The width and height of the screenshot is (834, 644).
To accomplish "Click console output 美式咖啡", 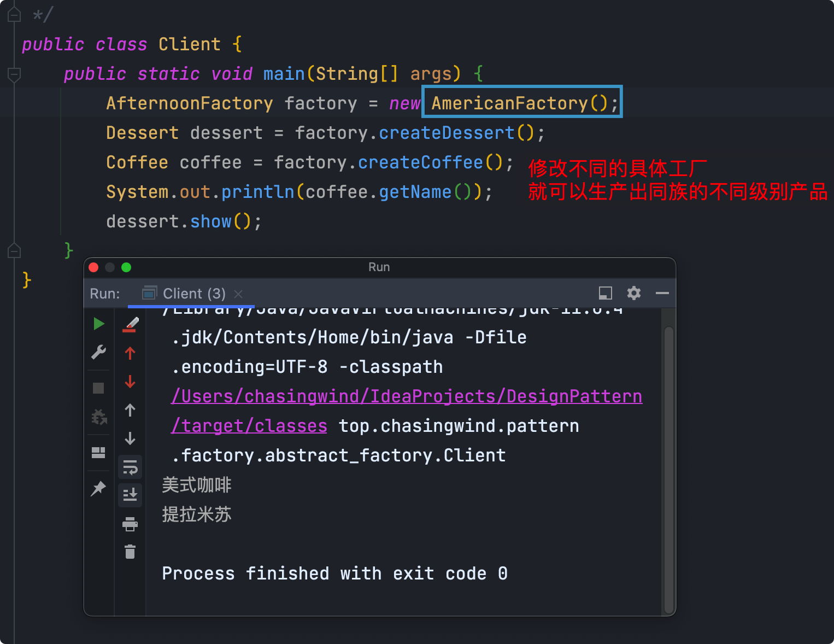I will point(197,485).
